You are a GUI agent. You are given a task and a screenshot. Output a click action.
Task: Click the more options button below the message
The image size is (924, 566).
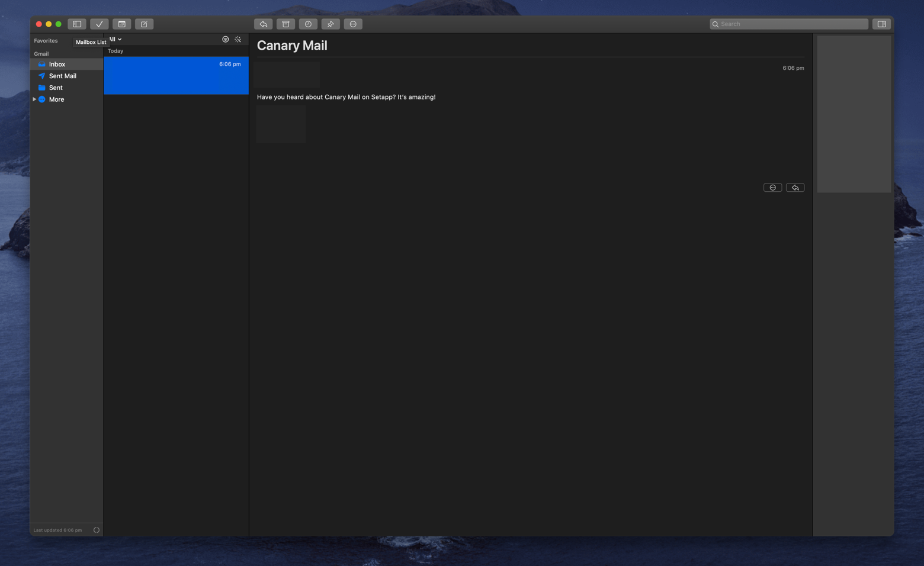773,188
